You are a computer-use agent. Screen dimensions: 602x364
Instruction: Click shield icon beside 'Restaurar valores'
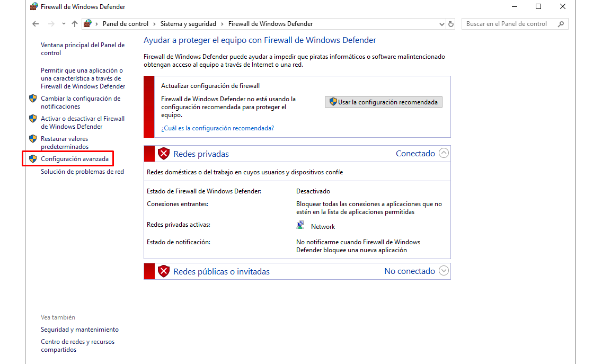(33, 138)
